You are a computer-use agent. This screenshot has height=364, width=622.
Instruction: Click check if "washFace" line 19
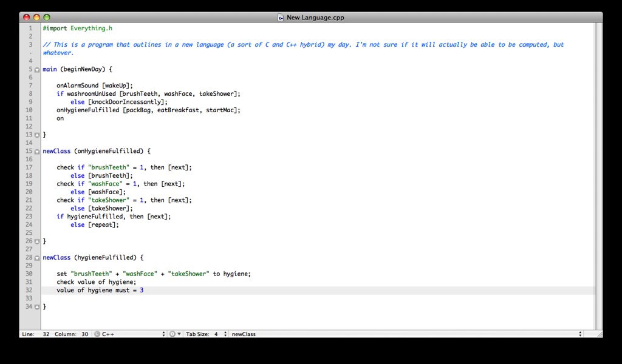point(121,184)
